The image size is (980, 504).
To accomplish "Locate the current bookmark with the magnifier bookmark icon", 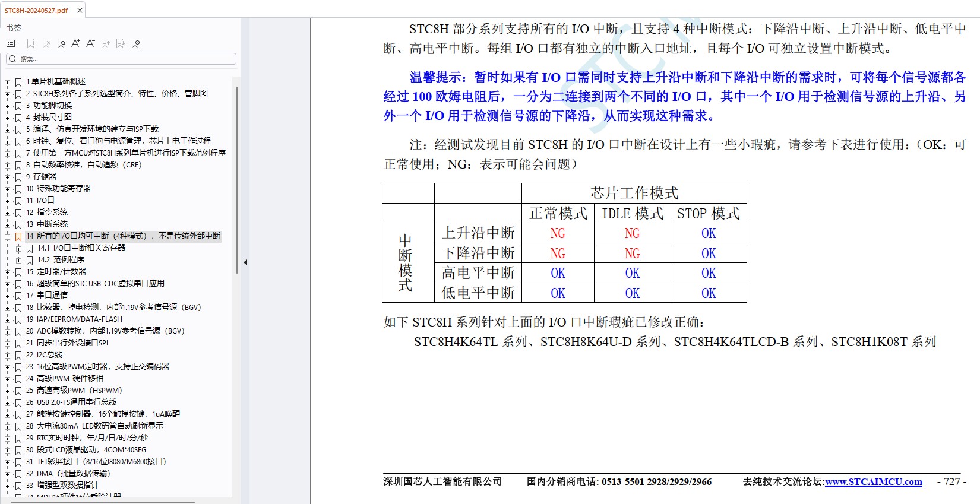I will pyautogui.click(x=61, y=43).
